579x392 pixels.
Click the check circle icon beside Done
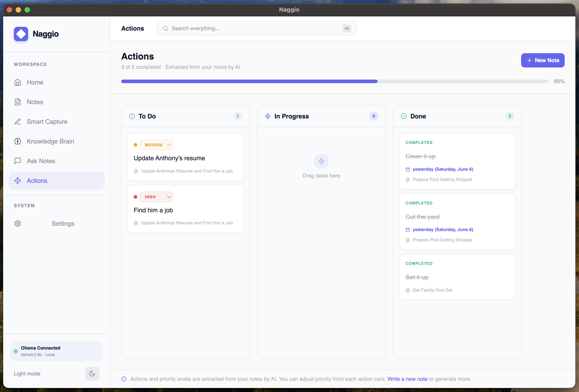point(404,116)
